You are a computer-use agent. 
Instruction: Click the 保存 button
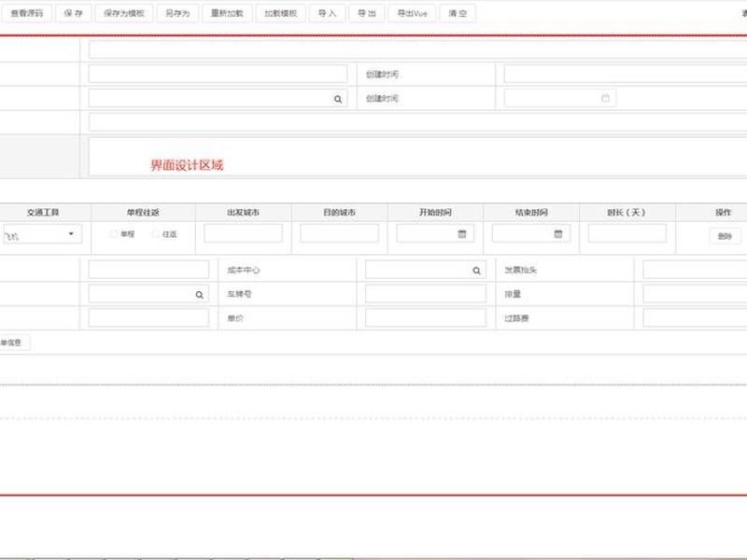(73, 13)
